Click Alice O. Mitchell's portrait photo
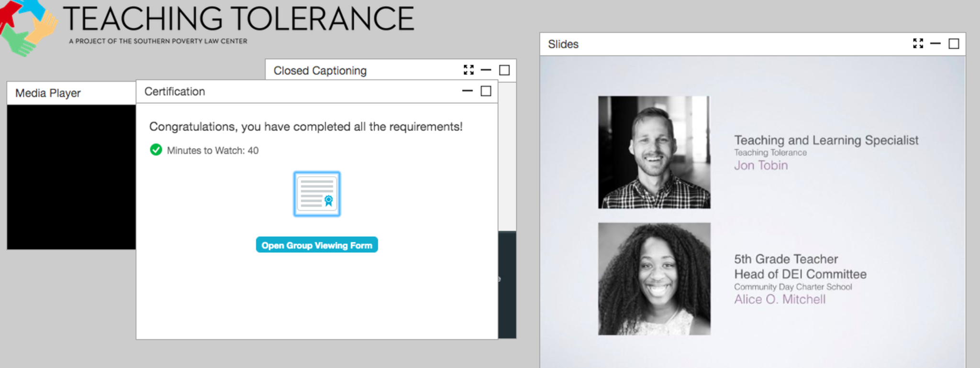This screenshot has width=980, height=368. tap(654, 279)
